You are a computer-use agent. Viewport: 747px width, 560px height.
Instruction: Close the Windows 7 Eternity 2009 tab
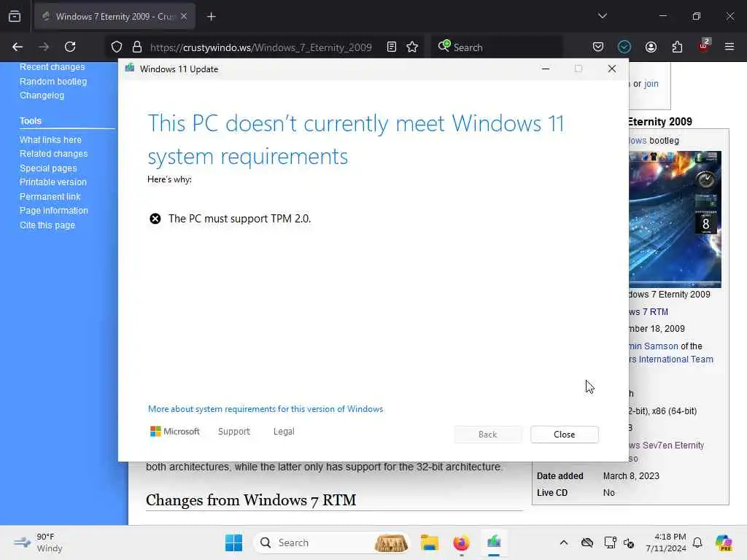[x=184, y=17]
